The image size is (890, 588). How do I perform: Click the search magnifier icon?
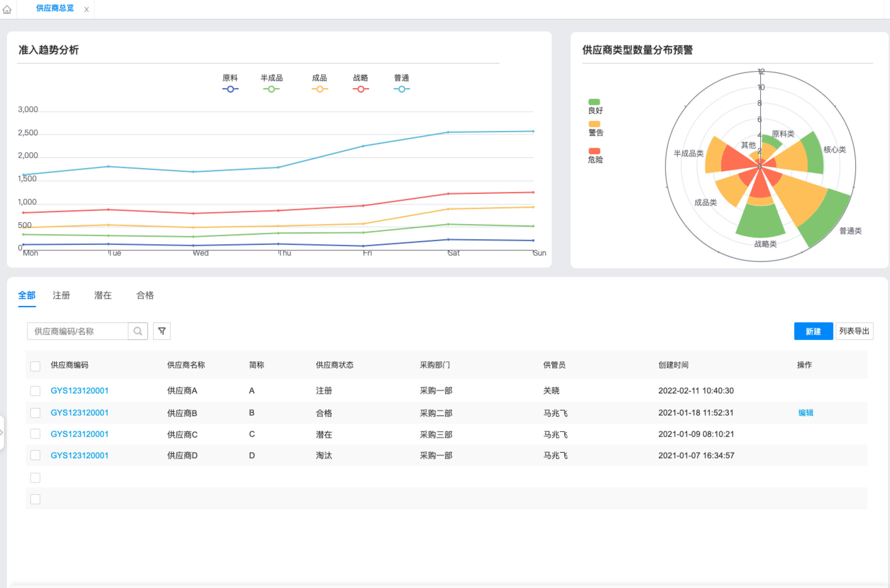tap(138, 331)
